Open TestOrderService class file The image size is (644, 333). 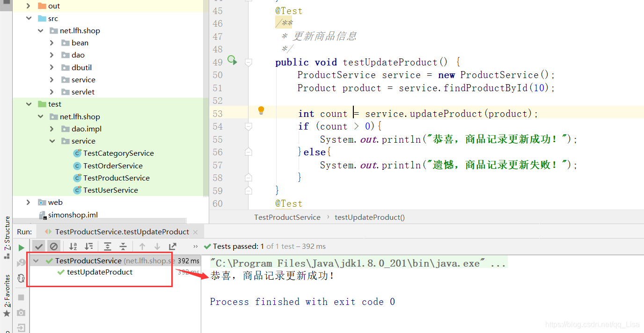point(113,166)
